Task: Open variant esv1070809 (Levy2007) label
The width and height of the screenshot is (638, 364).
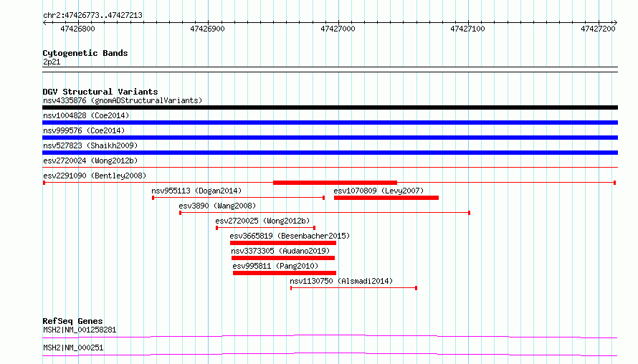Action: 378,191
